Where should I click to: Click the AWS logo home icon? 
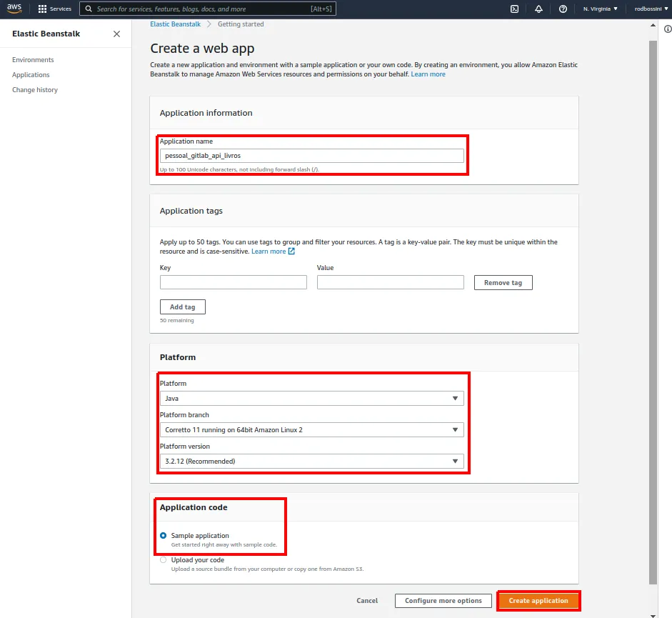coord(14,9)
